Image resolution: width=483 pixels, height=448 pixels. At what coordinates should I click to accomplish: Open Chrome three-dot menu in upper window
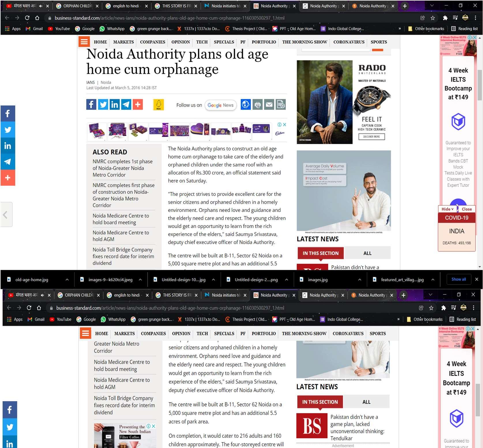(476, 18)
